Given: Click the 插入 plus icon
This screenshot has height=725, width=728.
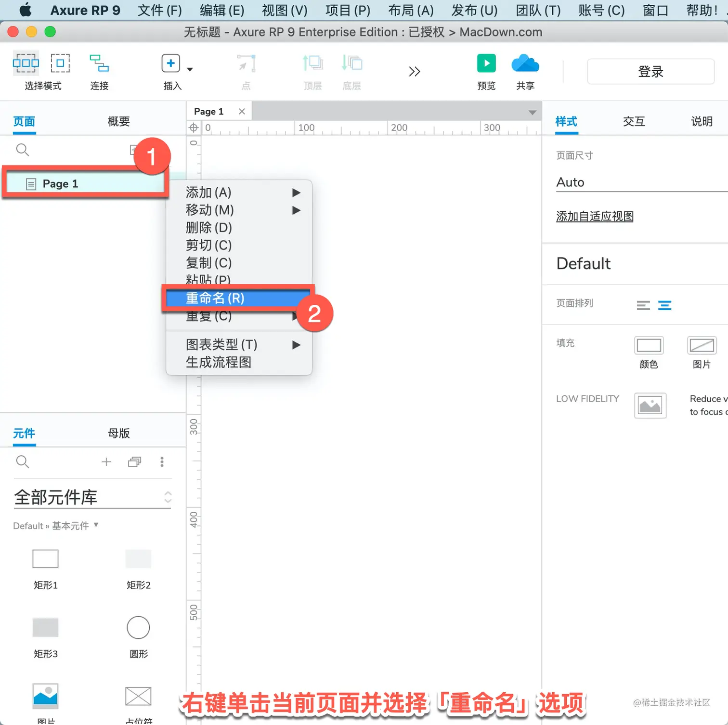Looking at the screenshot, I should 170,63.
